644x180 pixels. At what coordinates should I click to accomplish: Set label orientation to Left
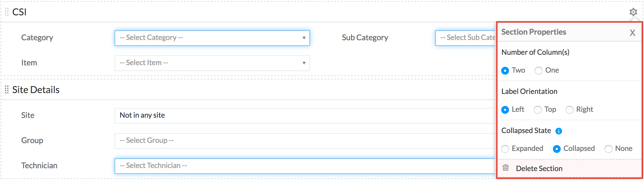click(x=505, y=110)
